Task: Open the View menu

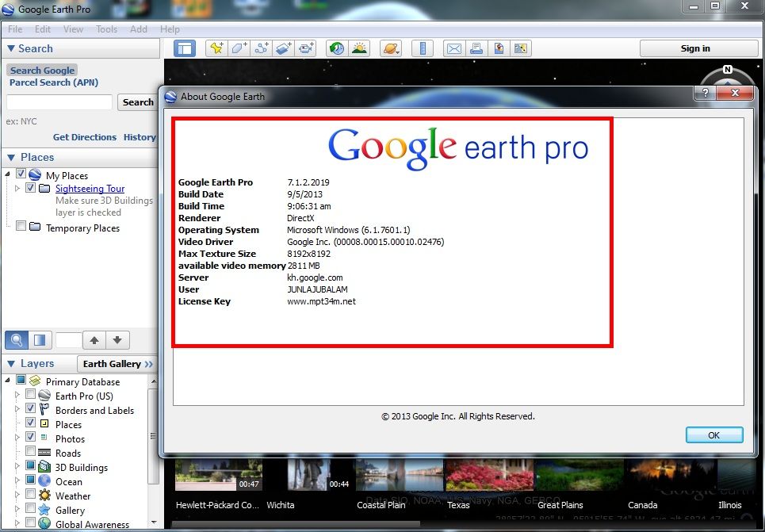Action: click(x=73, y=29)
